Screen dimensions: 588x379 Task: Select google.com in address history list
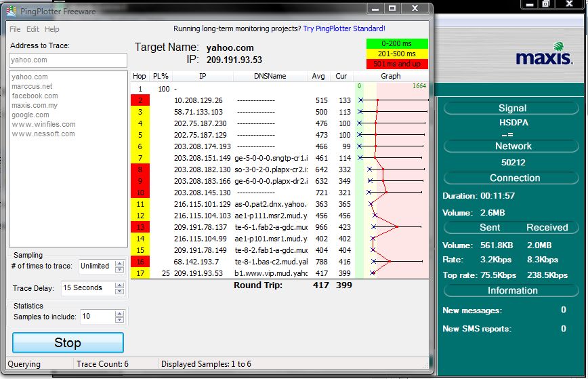click(30, 115)
